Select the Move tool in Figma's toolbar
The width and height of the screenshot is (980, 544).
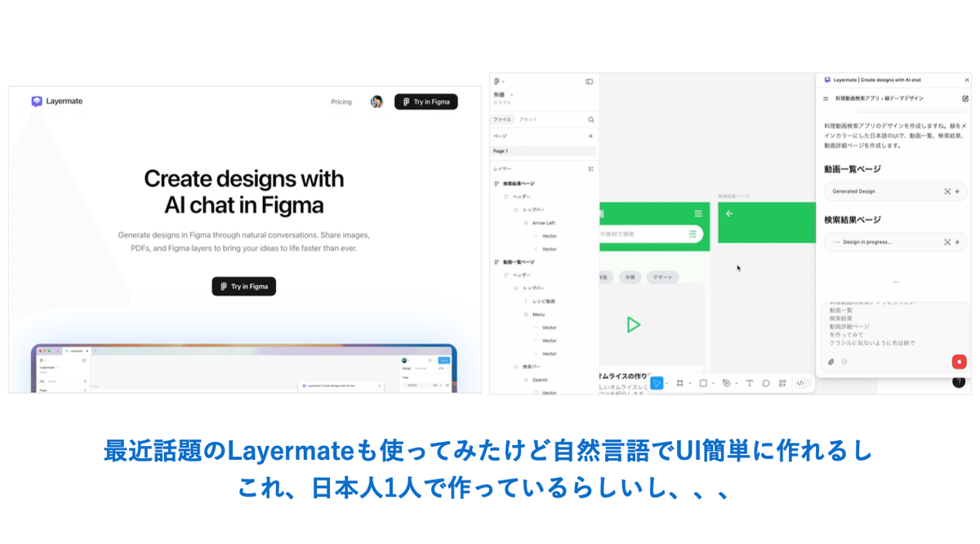[x=657, y=383]
